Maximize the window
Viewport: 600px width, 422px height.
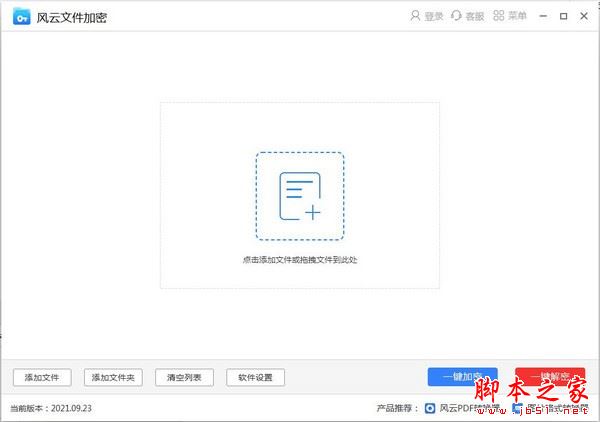(563, 16)
